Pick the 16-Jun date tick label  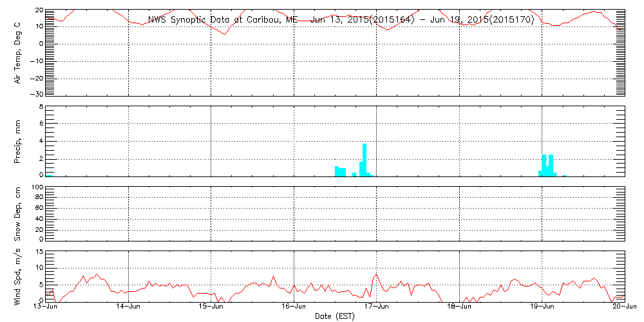pyautogui.click(x=294, y=308)
